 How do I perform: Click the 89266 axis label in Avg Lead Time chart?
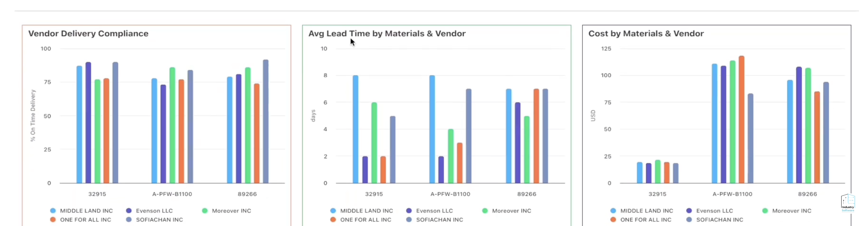pos(526,194)
